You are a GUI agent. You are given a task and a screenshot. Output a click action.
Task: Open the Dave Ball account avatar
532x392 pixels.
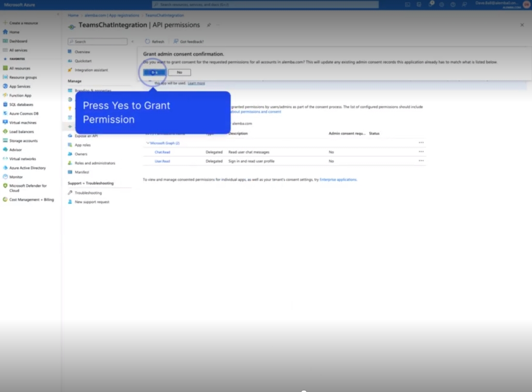(x=526, y=4)
